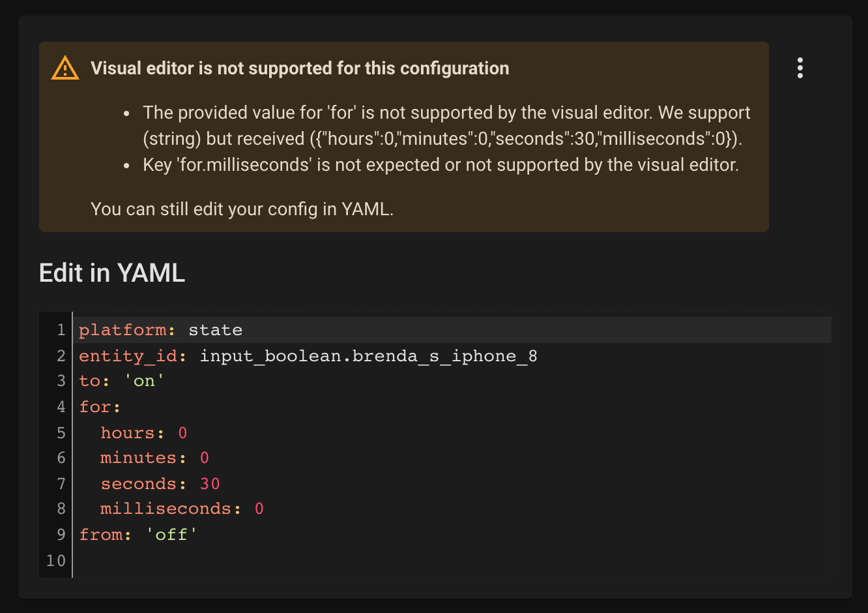
Task: Click the 'off' value on the from line
Action: (x=171, y=535)
